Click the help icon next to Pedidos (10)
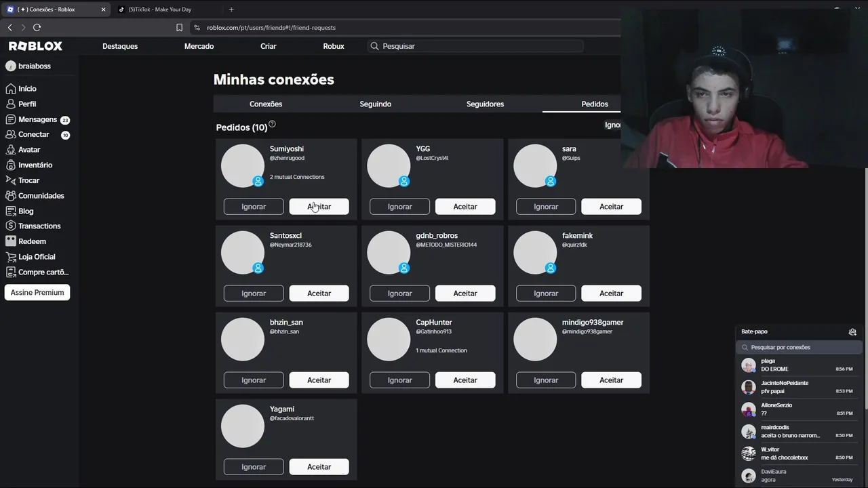Viewport: 868px width, 488px height. point(272,124)
